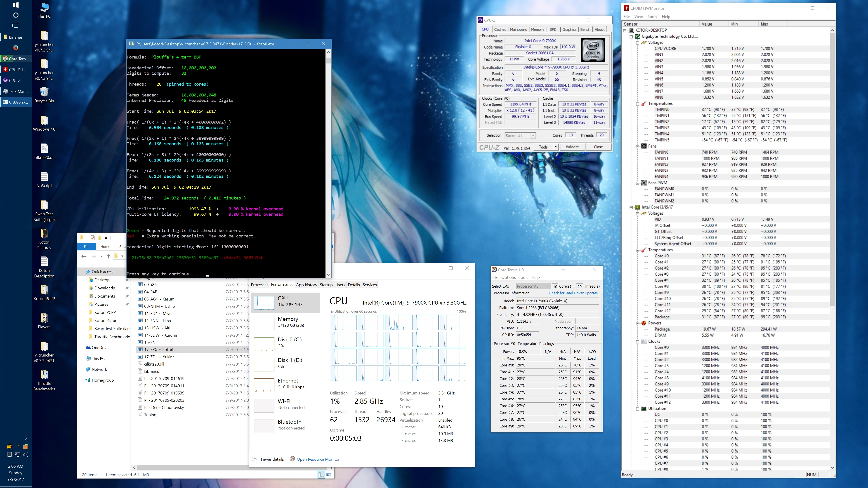
Task: Switch Explorer to details view
Action: point(321,474)
